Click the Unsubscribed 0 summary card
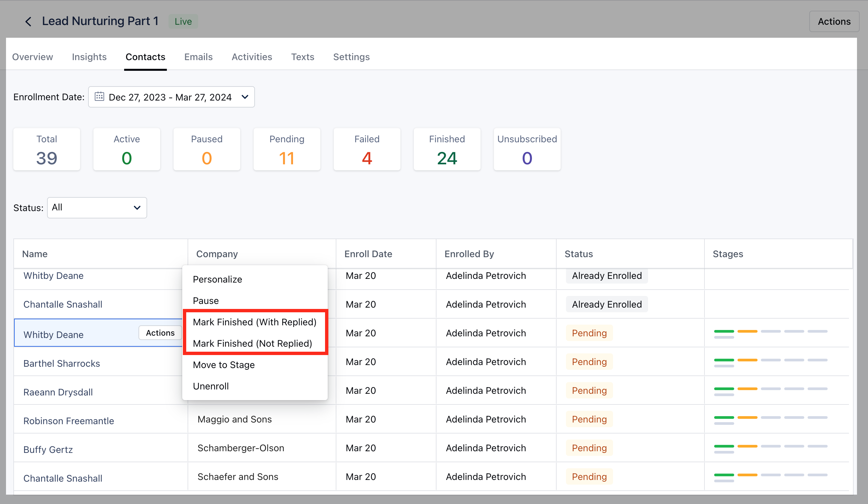 pos(527,149)
